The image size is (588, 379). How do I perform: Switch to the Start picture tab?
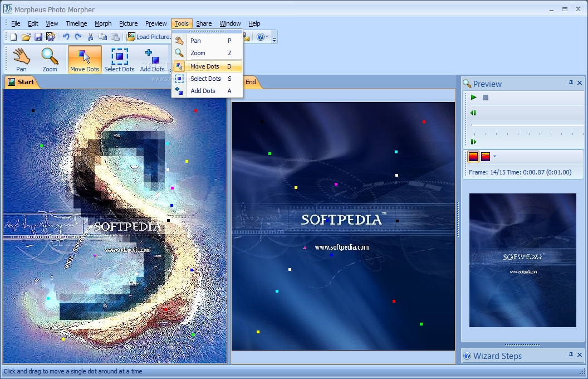(x=21, y=82)
